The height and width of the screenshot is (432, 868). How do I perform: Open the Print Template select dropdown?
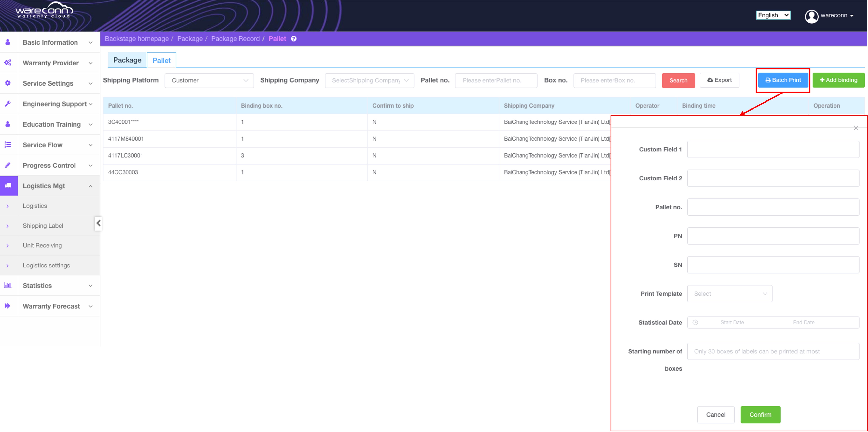[x=729, y=294]
